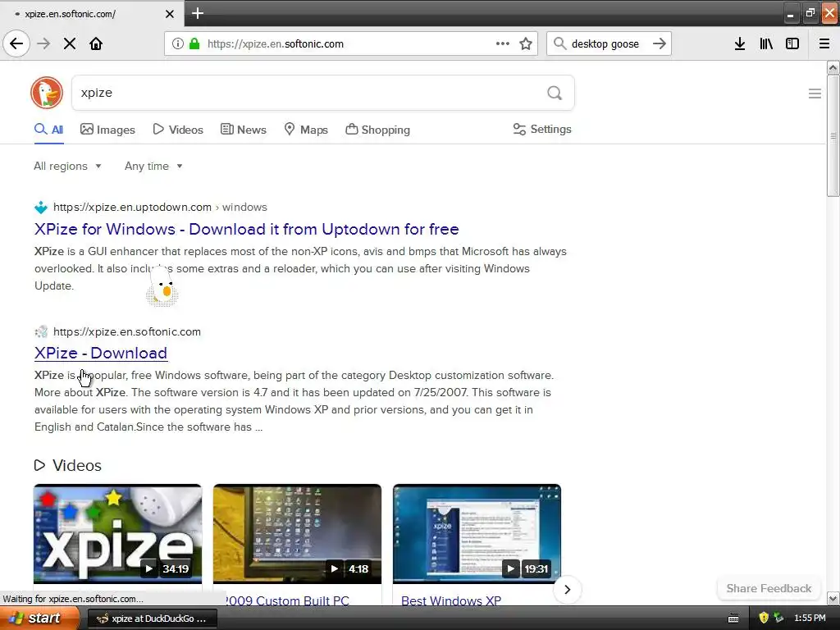Show next videos with right chevron
This screenshot has width=840, height=630.
click(567, 590)
